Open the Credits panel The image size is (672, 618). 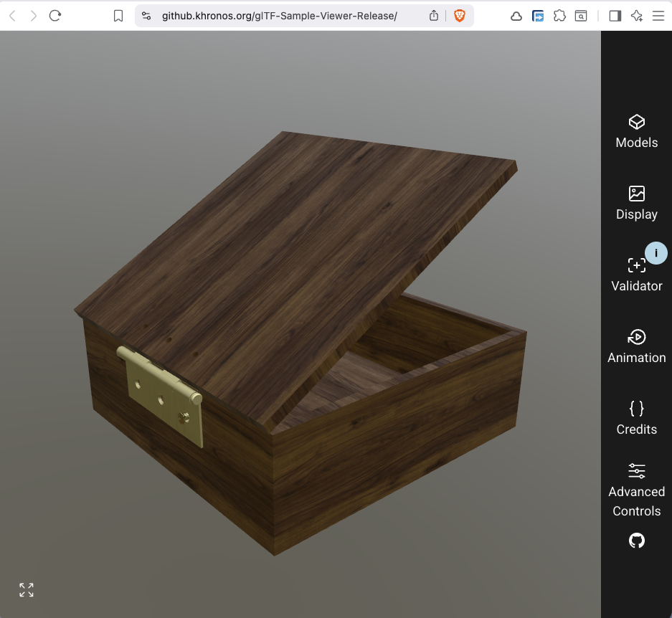click(x=636, y=418)
